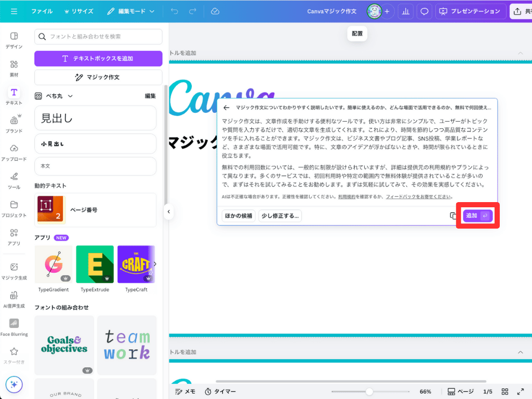Click the 編集 brand kit link

150,96
